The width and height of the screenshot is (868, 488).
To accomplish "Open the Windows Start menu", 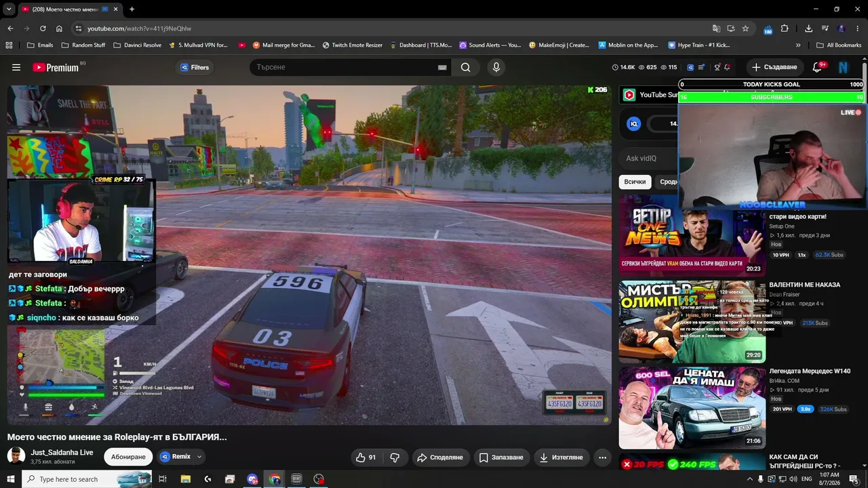I will click(11, 479).
